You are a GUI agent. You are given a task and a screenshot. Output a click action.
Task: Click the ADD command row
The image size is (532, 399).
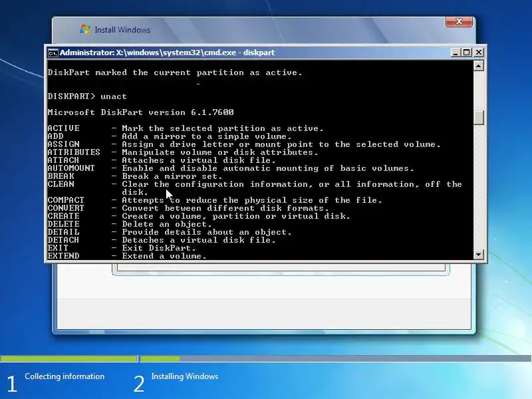point(170,136)
